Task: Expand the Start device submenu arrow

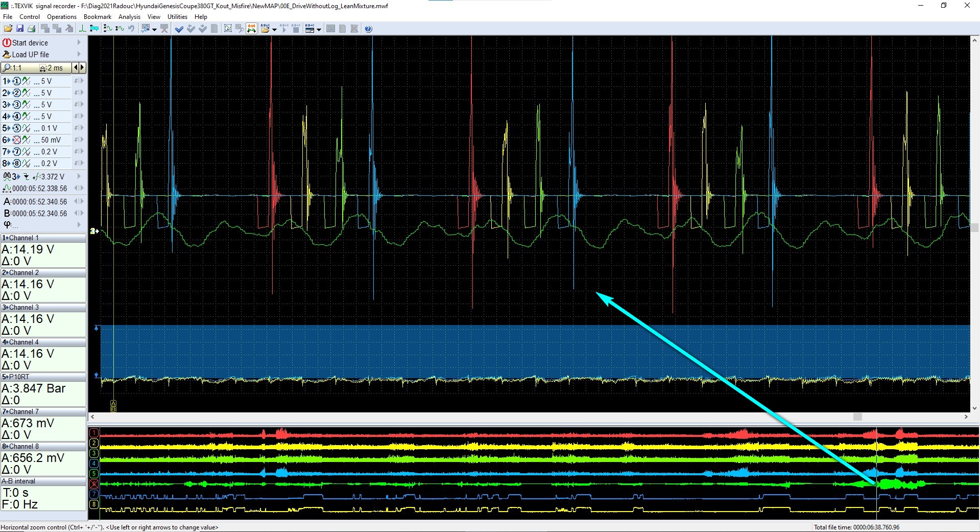Action: [x=79, y=42]
